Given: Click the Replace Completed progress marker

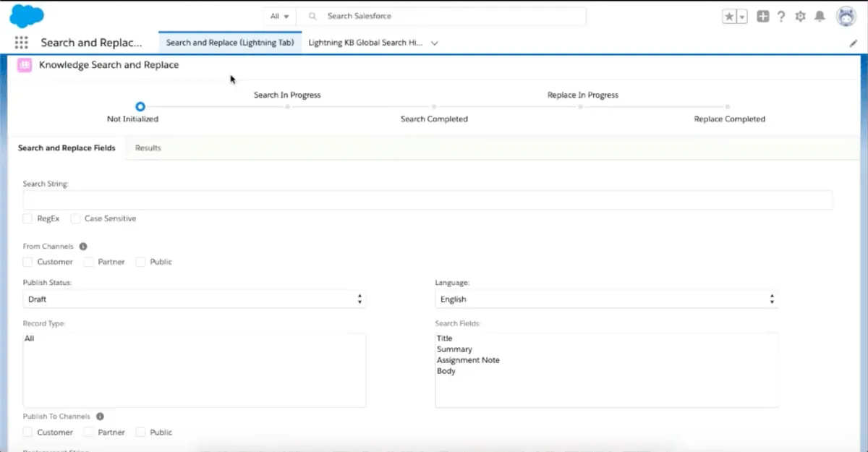Looking at the screenshot, I should [x=728, y=106].
